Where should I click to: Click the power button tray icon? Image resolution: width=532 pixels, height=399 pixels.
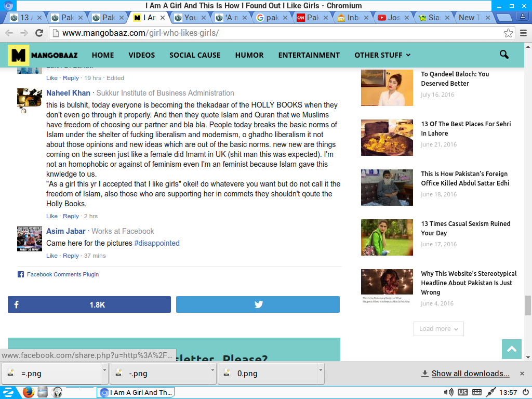pyautogui.click(x=525, y=393)
